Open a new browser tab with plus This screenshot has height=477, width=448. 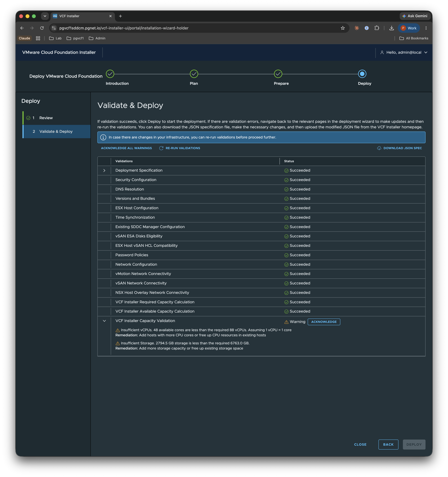coord(120,16)
